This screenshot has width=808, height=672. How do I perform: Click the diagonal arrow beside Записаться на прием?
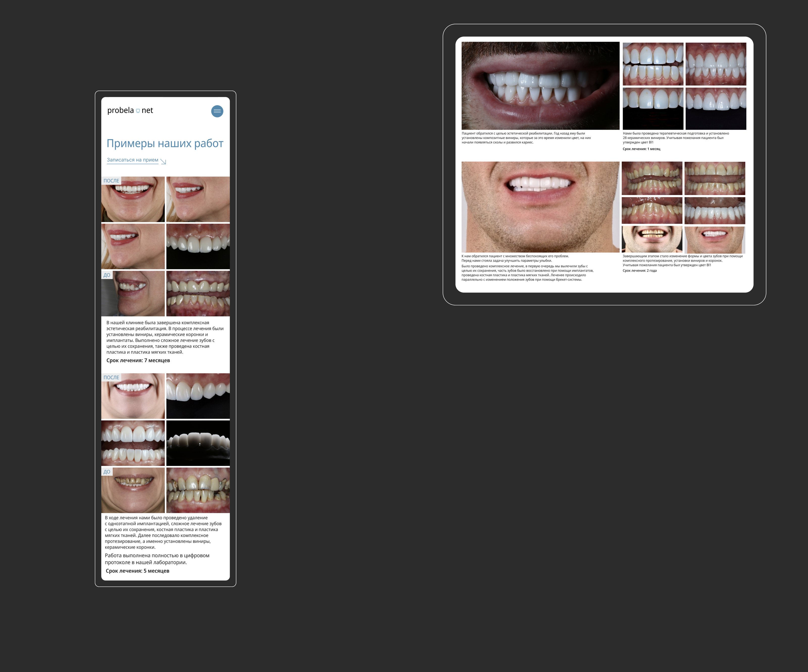pos(163,161)
